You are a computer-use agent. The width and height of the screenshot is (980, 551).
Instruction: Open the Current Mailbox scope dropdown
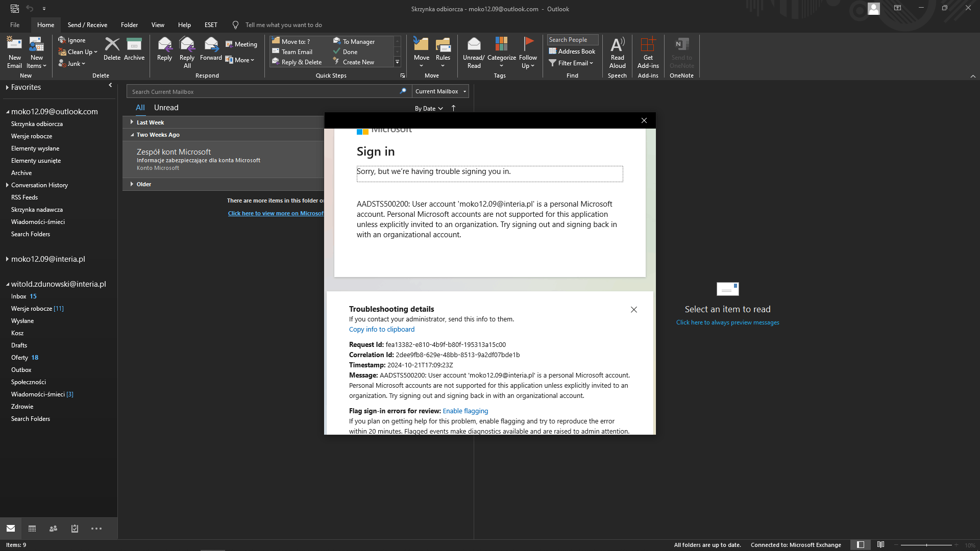(x=440, y=91)
